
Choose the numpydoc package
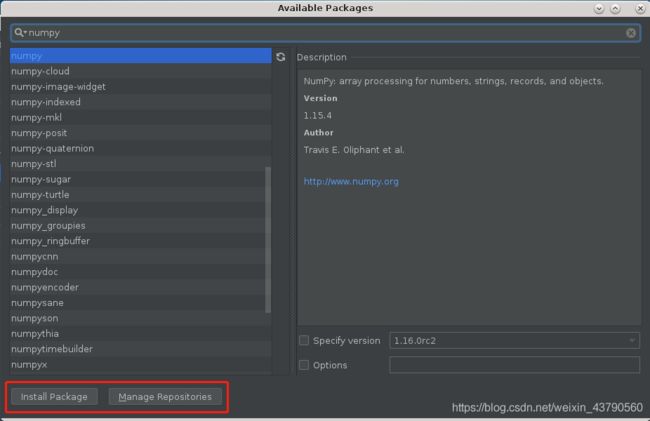point(141,272)
